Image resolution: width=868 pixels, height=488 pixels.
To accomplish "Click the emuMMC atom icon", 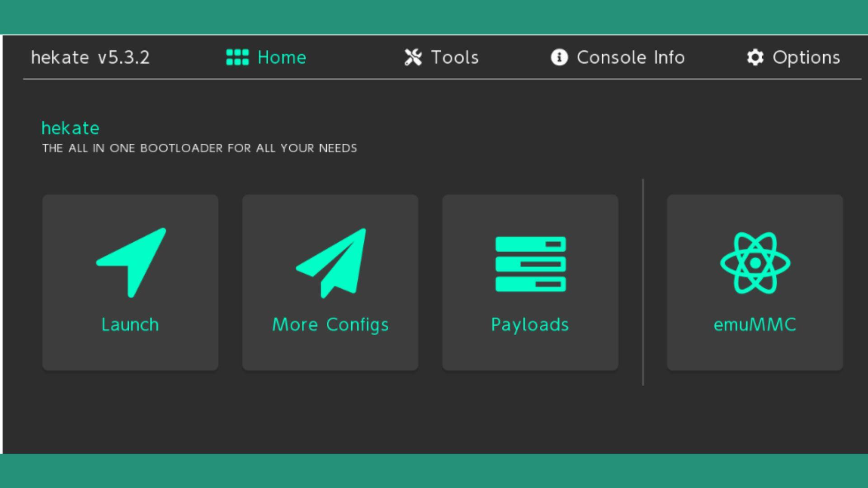I will (755, 263).
